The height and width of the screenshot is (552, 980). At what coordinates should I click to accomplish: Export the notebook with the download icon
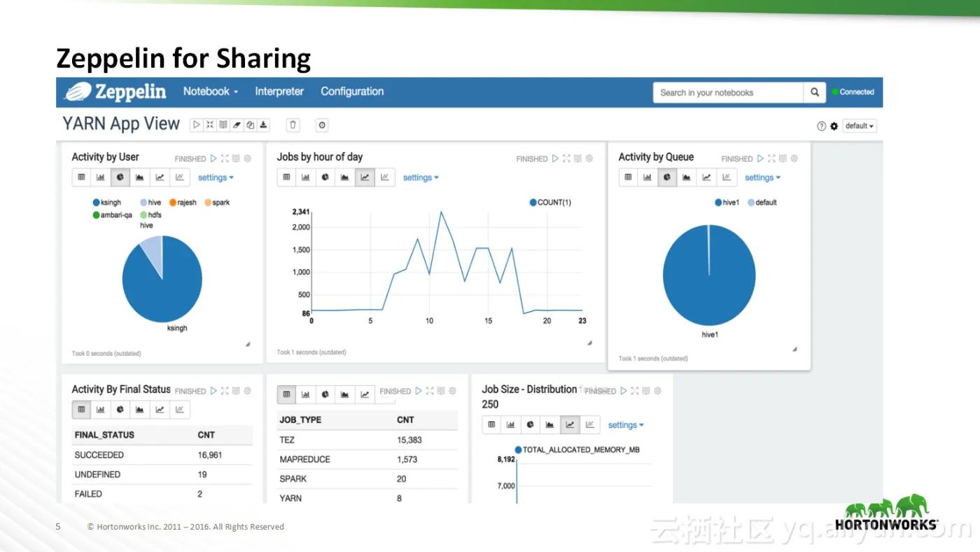(x=263, y=125)
